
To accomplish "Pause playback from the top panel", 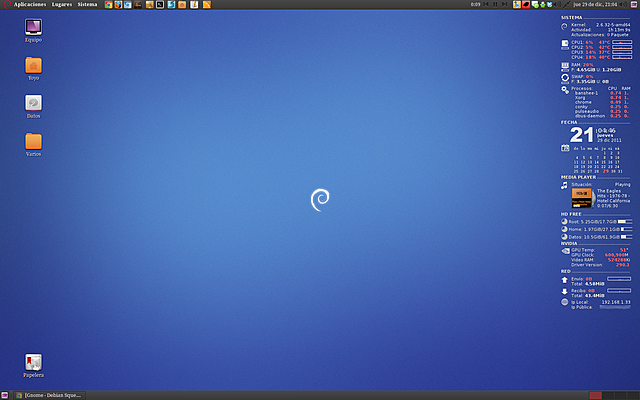I will (x=495, y=4).
